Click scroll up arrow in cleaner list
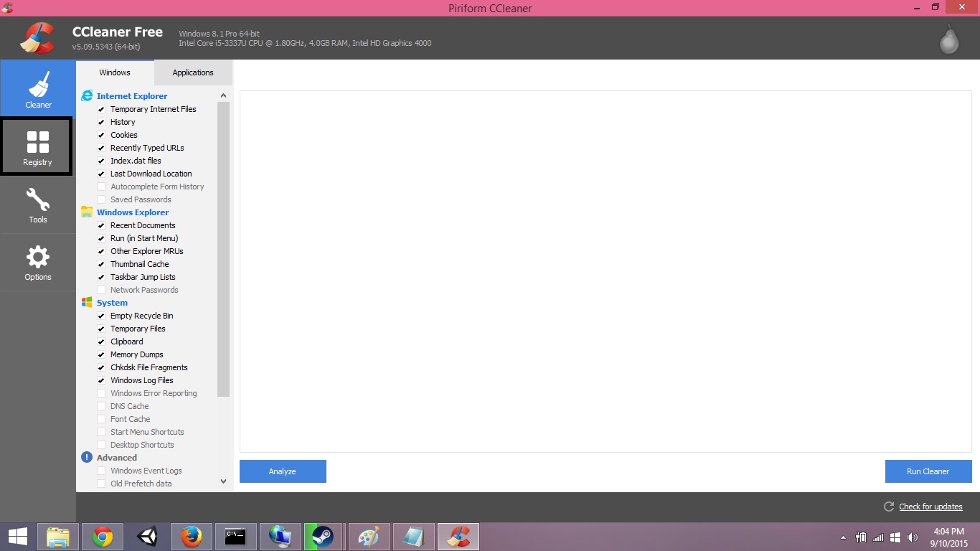Viewport: 980px width, 551px height. (223, 95)
